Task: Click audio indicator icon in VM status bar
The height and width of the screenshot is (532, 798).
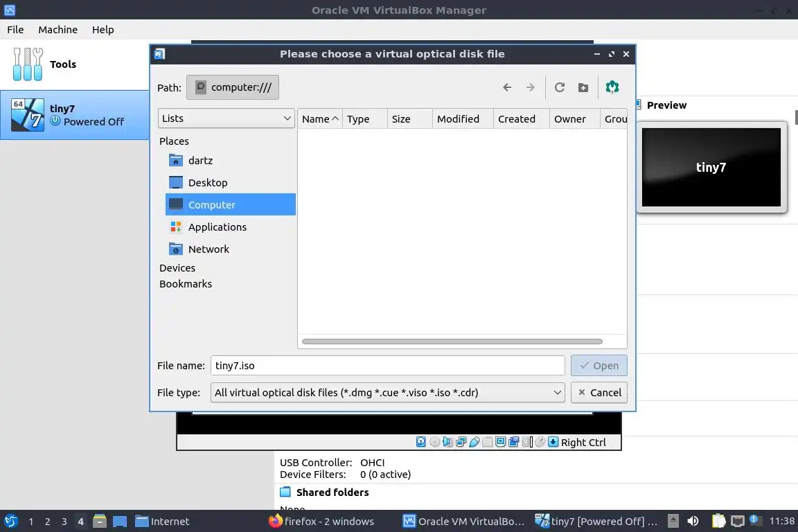Action: (448, 442)
